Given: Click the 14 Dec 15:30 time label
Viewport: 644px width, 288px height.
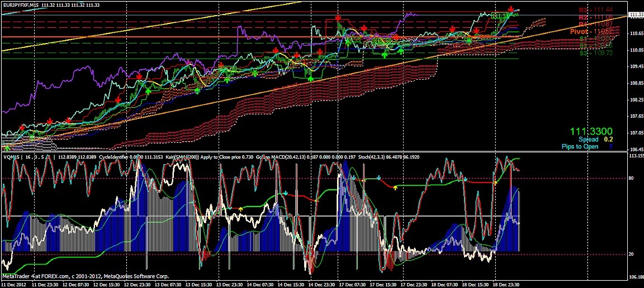Looking at the screenshot, I should pyautogui.click(x=292, y=284).
